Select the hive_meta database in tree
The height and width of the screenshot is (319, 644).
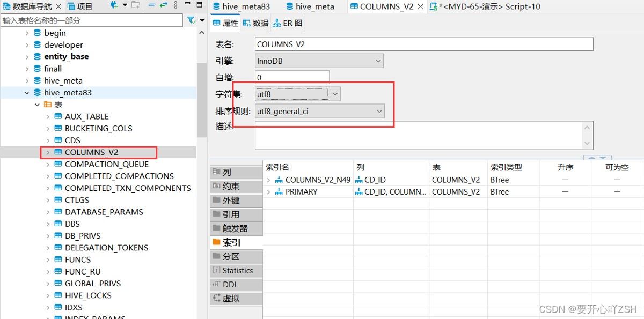pyautogui.click(x=63, y=81)
